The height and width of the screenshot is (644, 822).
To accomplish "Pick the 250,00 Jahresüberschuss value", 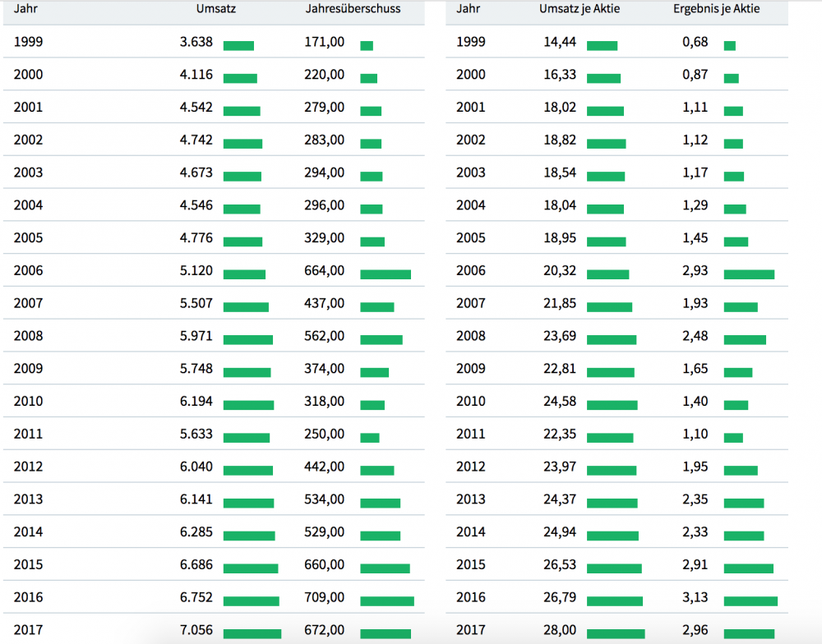I will tap(325, 434).
